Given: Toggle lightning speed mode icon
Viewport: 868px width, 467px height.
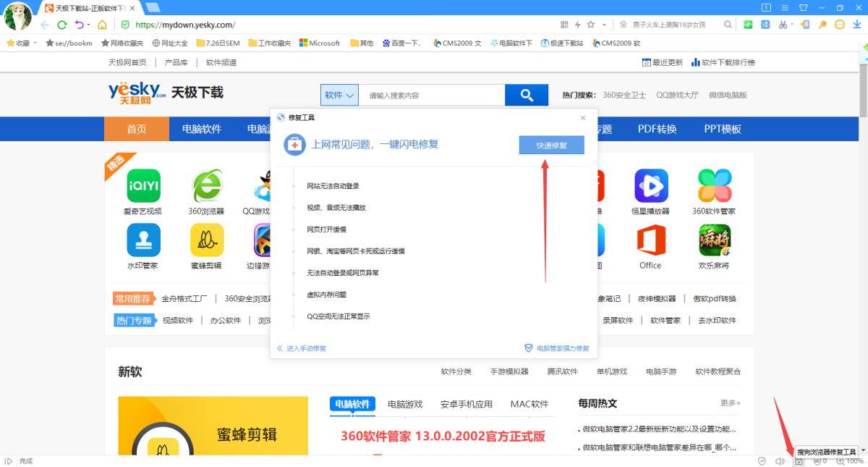Looking at the screenshot, I should pyautogui.click(x=578, y=25).
